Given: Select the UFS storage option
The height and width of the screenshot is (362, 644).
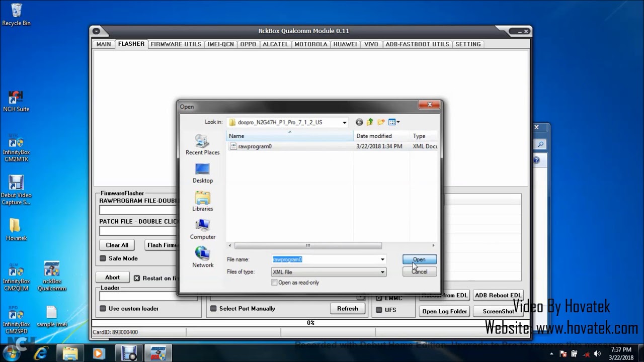Looking at the screenshot, I should pyautogui.click(x=379, y=310).
